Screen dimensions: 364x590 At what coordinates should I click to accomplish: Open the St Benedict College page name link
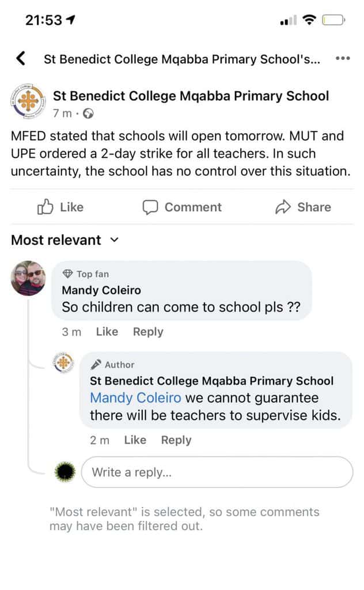pos(191,96)
